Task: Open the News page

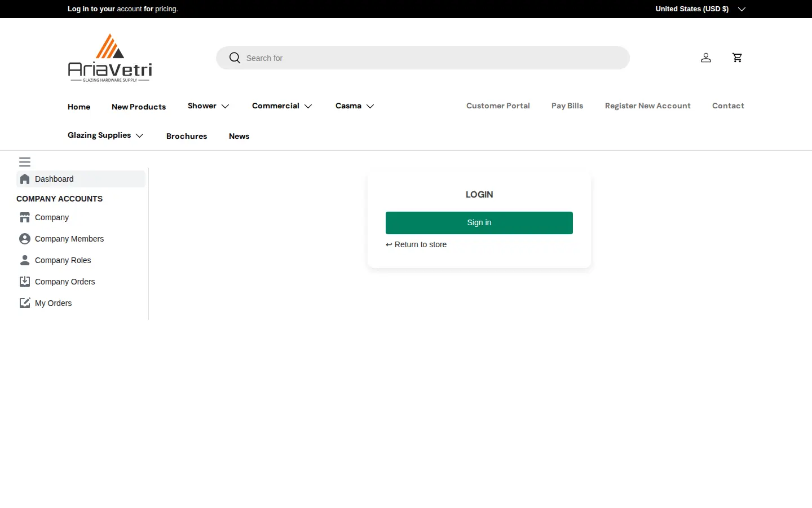Action: pos(239,136)
